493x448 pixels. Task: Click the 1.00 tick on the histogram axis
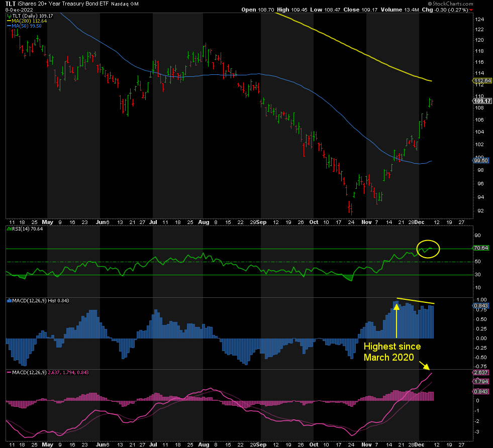481,300
